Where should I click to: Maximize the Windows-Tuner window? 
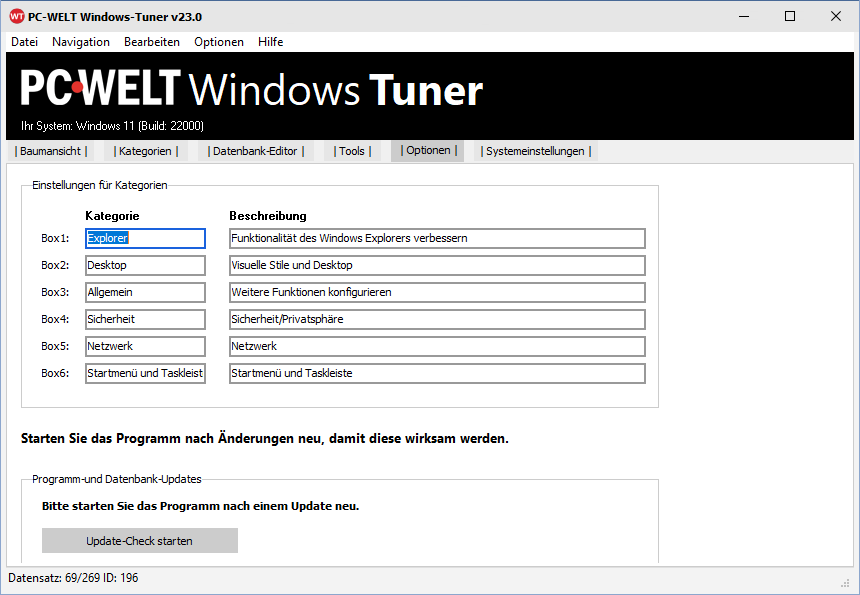(x=790, y=16)
